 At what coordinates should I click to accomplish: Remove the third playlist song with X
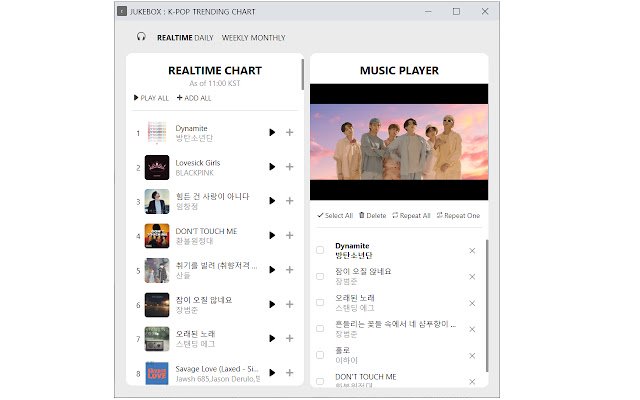(x=472, y=303)
